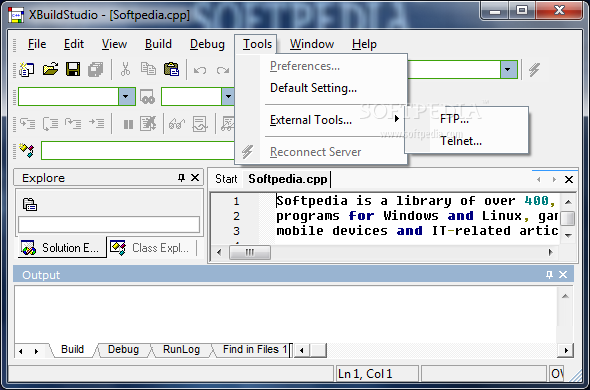This screenshot has width=590, height=390.
Task: Click the long input field beside the class wizard icon
Action: click(138, 151)
